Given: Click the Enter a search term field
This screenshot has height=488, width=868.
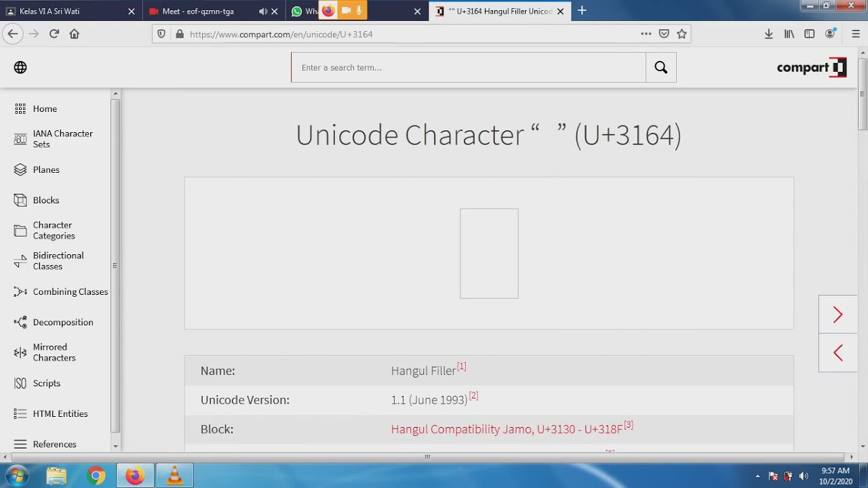Looking at the screenshot, I should tap(469, 68).
